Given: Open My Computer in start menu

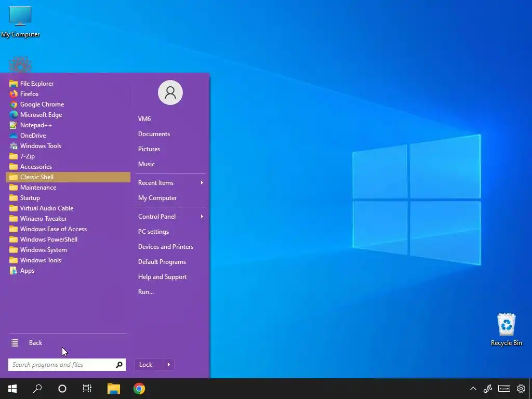Looking at the screenshot, I should point(170,198).
